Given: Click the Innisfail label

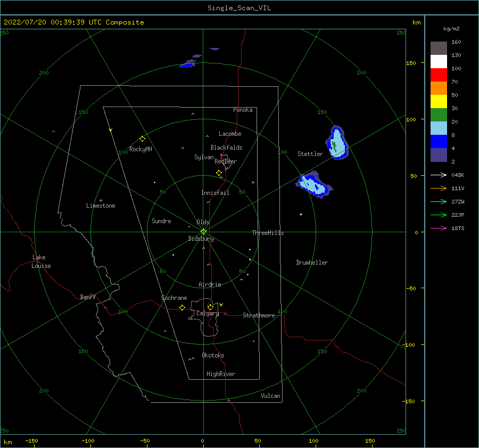Looking at the screenshot, I should point(215,193).
